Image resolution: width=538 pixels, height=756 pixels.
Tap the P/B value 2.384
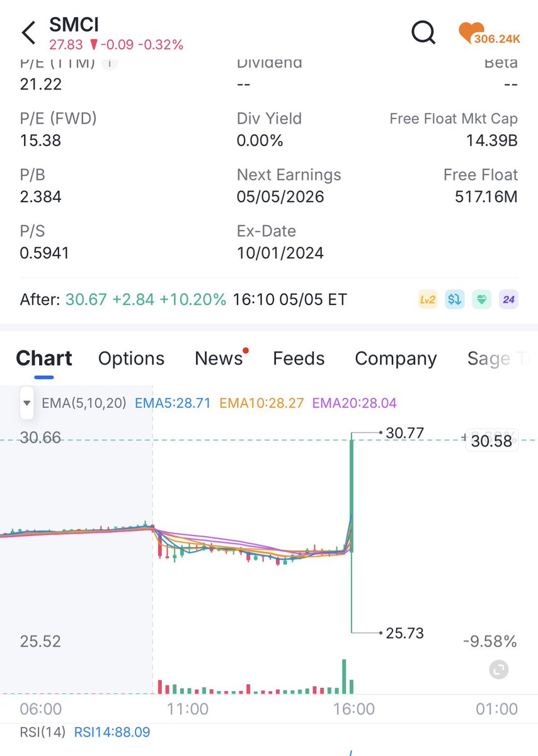[x=40, y=197]
